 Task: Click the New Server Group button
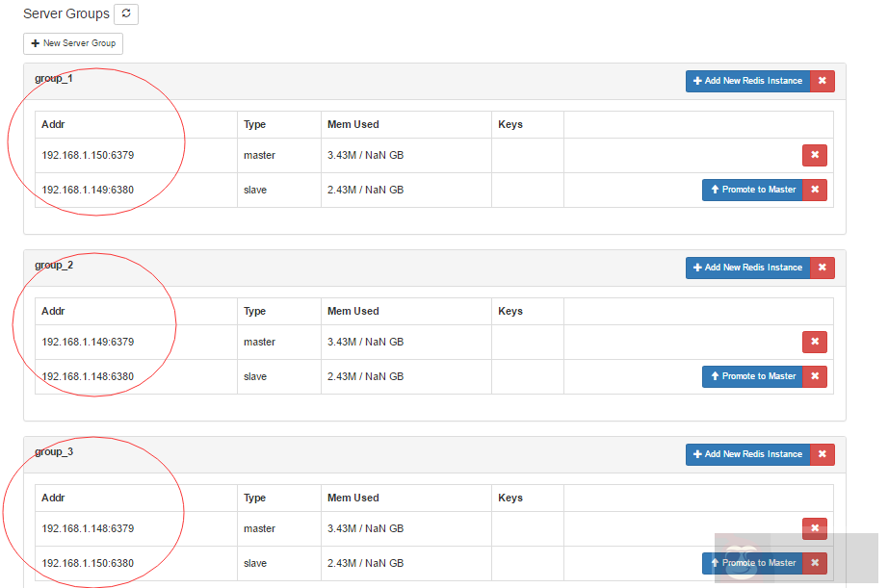click(73, 44)
